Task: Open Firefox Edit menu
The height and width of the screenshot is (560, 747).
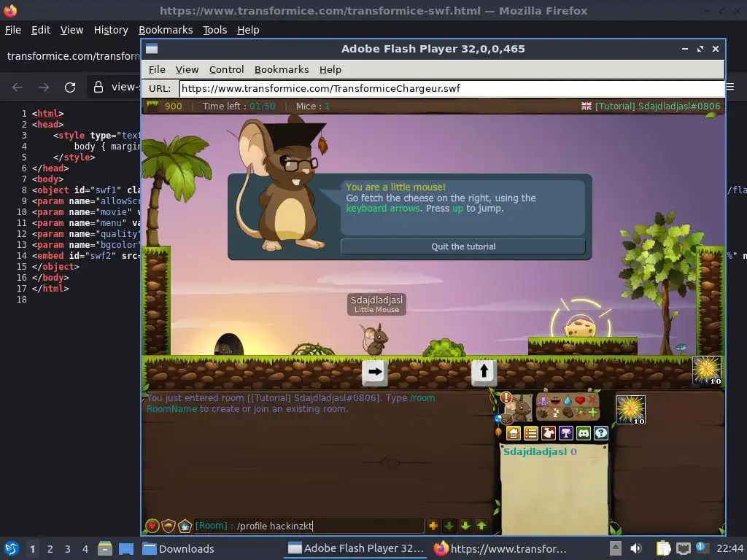Action: point(41,30)
